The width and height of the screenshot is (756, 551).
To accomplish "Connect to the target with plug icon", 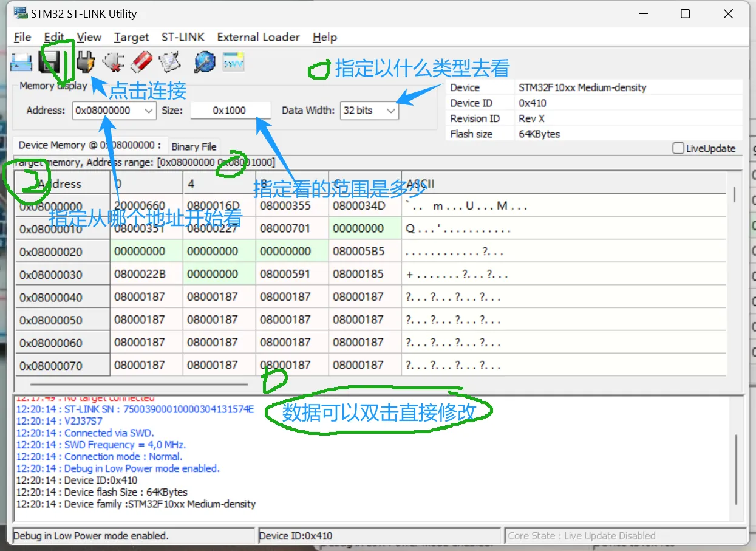I will (87, 61).
